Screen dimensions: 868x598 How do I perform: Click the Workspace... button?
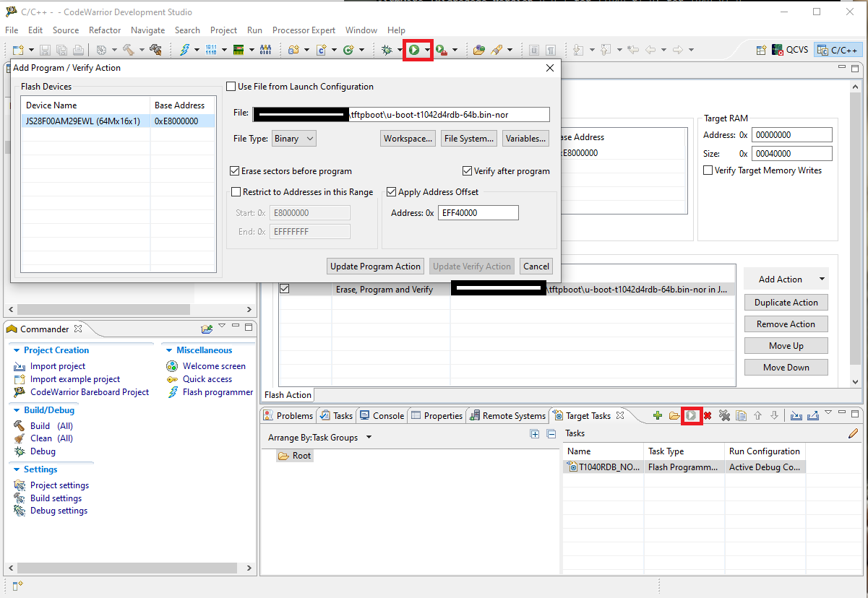408,139
